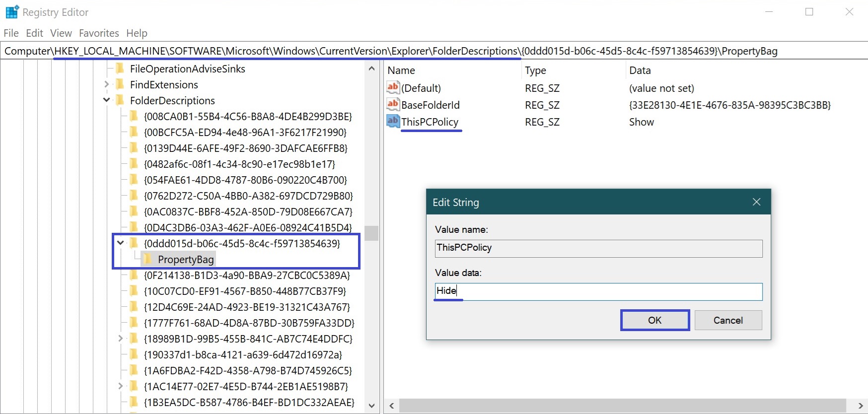The image size is (868, 414).
Task: Click the 'Show' data cell
Action: coord(642,122)
